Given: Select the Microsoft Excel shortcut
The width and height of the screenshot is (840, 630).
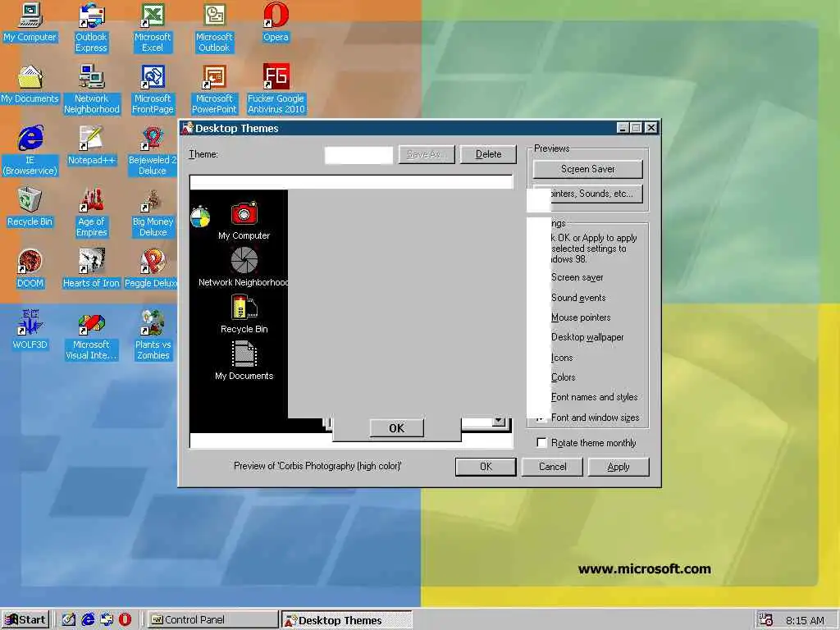Looking at the screenshot, I should [153, 28].
